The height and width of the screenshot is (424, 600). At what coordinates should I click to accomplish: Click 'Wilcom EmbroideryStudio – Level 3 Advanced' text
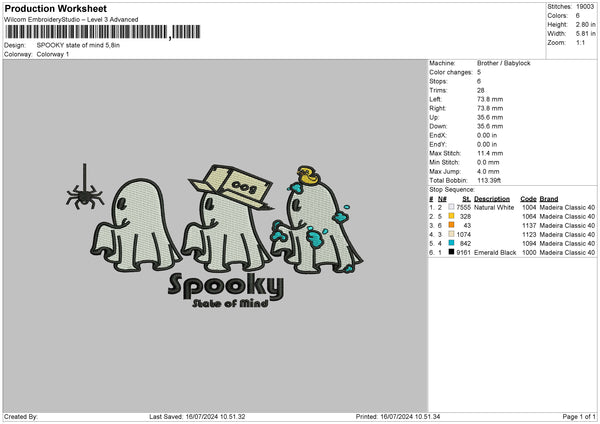click(71, 20)
